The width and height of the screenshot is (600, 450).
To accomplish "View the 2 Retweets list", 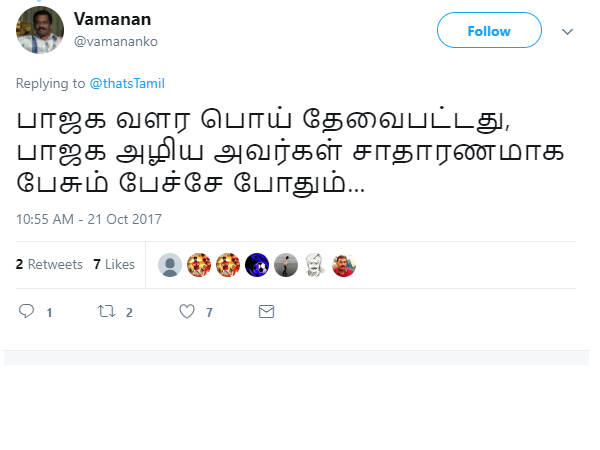I will [x=49, y=264].
